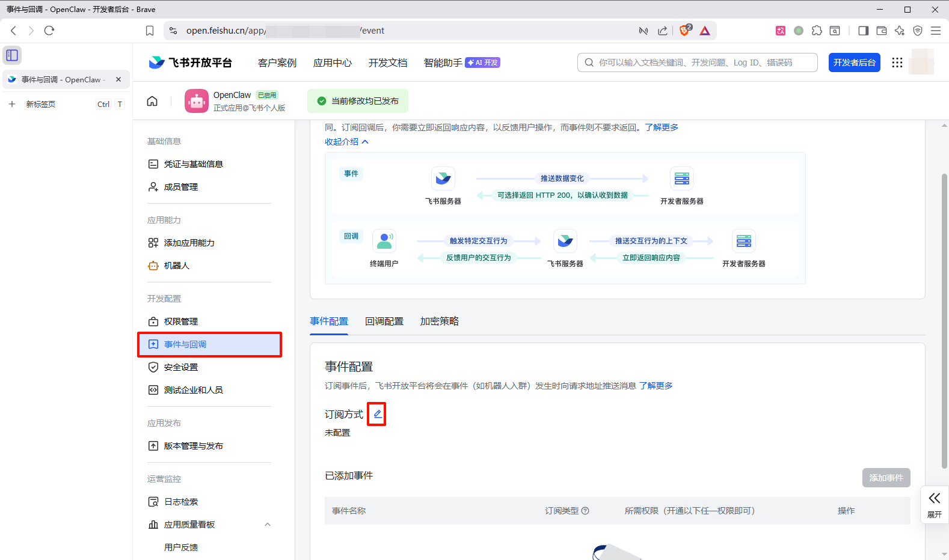Open 权限管理 in the sidebar

click(181, 321)
